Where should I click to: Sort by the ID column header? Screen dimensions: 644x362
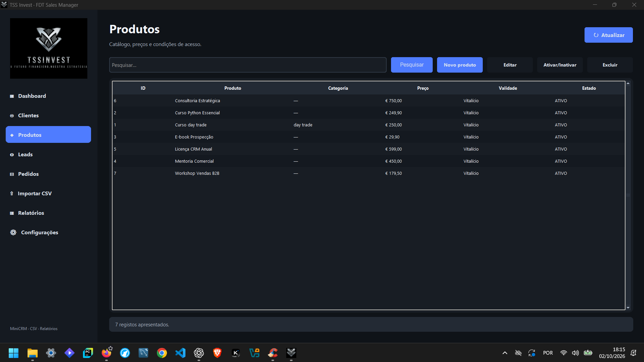tap(143, 88)
